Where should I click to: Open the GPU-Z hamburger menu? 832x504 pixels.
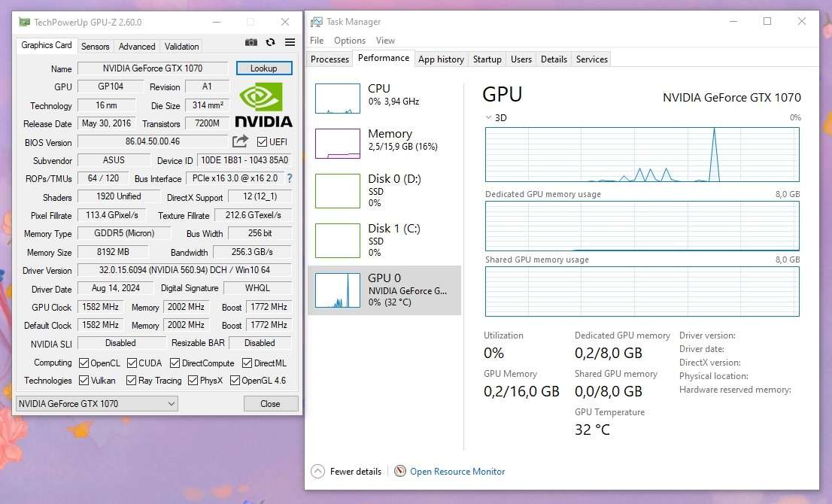[289, 43]
